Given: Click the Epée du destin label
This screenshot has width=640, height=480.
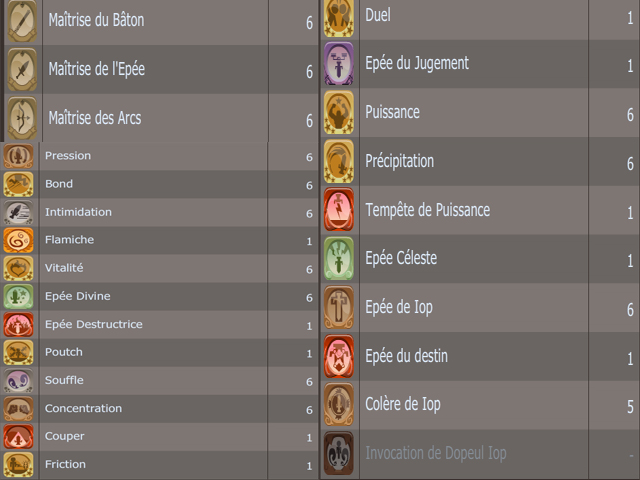Looking at the screenshot, I should 406,356.
